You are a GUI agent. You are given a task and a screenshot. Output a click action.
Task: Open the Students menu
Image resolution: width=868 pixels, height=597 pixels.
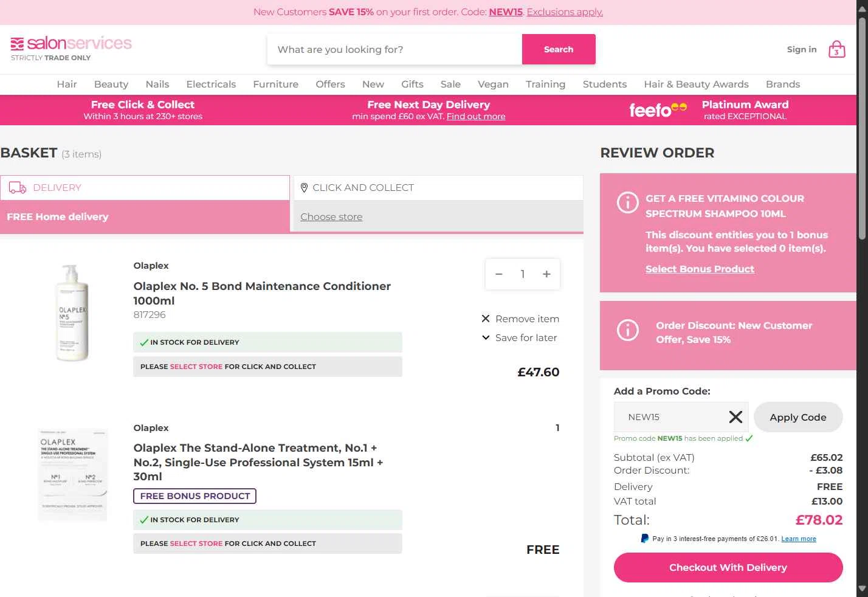(605, 85)
